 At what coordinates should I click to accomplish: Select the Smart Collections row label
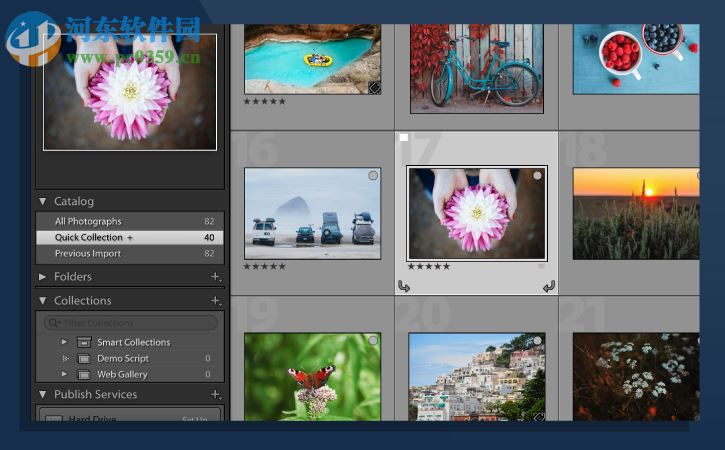coord(134,342)
